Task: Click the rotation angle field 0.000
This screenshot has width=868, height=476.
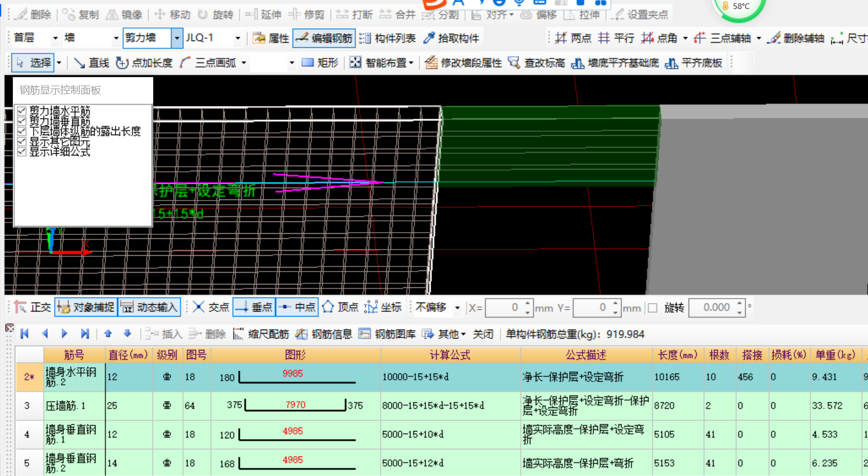Action: [x=717, y=308]
